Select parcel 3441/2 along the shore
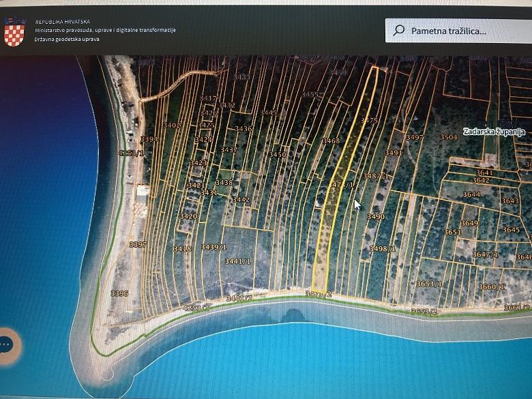Viewport: 532px width, 399px height. tap(239, 299)
